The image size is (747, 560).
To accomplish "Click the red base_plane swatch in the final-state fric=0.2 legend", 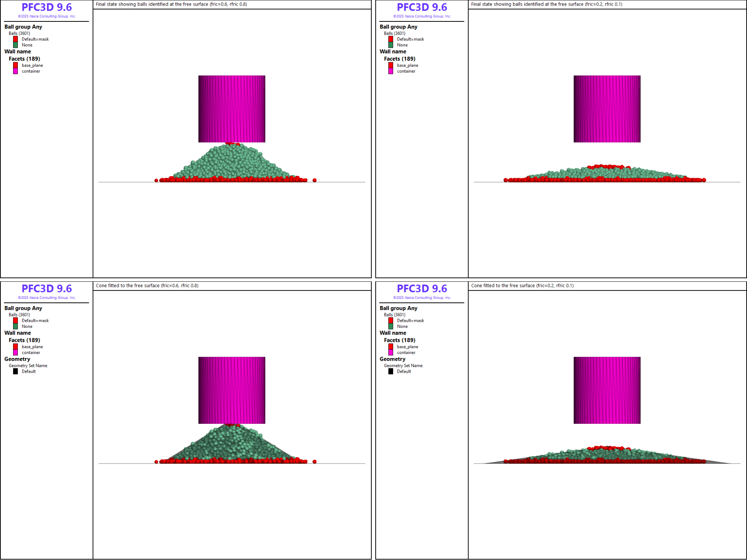I will [391, 65].
